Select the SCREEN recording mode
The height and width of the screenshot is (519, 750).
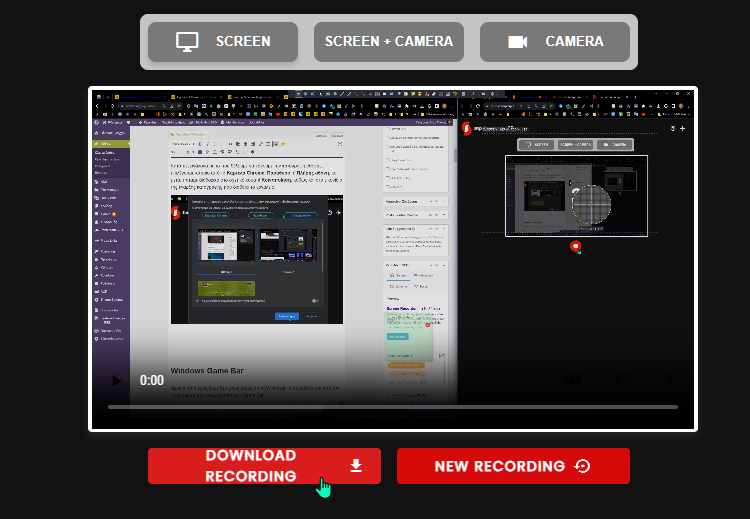(x=223, y=42)
